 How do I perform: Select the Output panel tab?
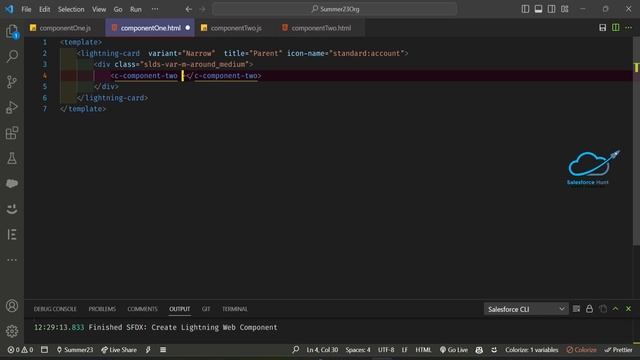click(180, 309)
